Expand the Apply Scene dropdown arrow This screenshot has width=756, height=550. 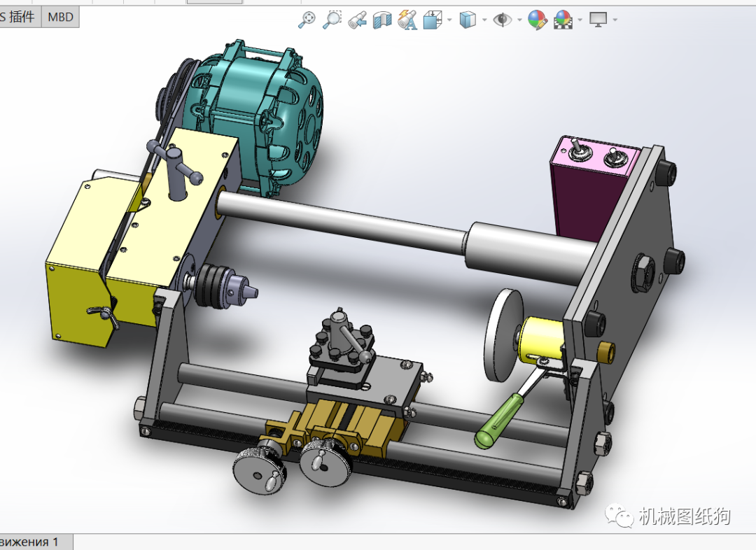580,20
